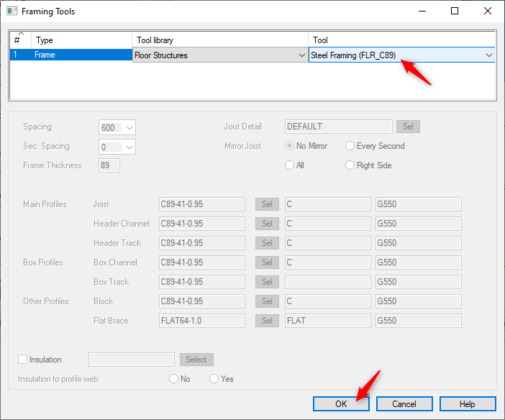
Task: Select All mirror joist option
Action: [290, 165]
